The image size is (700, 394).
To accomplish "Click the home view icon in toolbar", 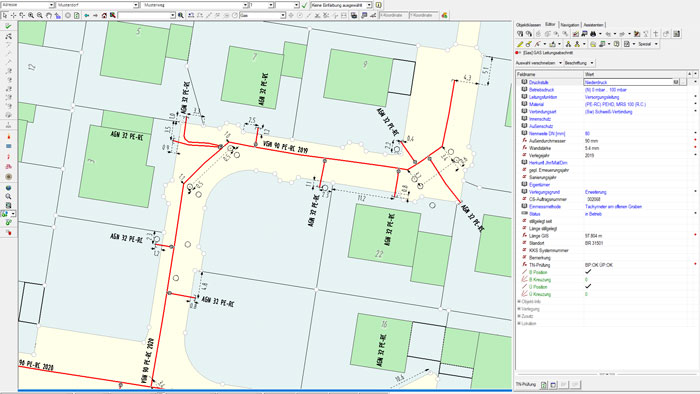I will 104,15.
